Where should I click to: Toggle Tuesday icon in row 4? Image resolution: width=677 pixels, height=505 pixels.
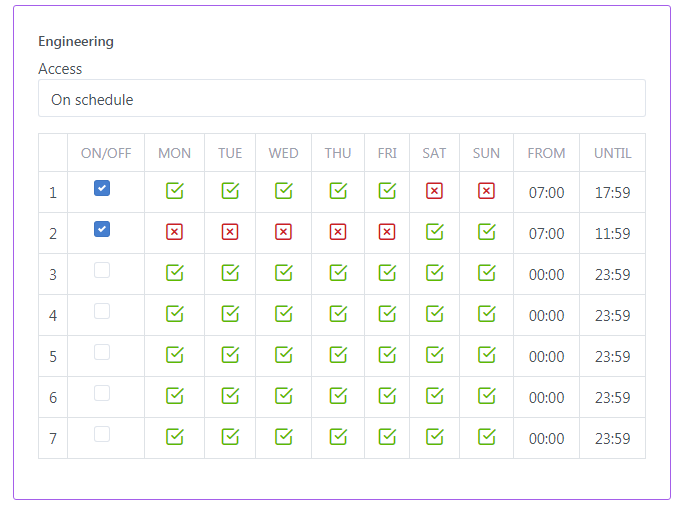[x=230, y=313]
